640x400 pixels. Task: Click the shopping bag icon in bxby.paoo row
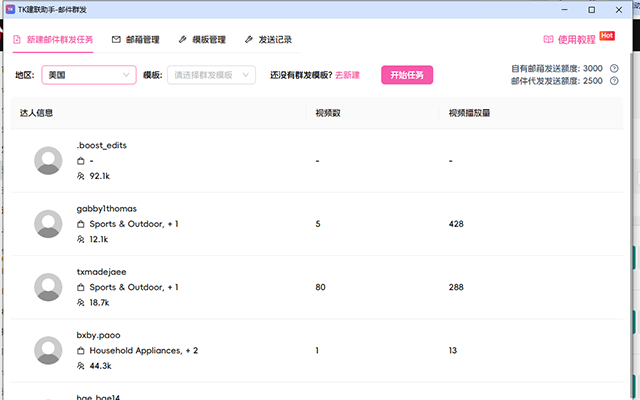(81, 351)
